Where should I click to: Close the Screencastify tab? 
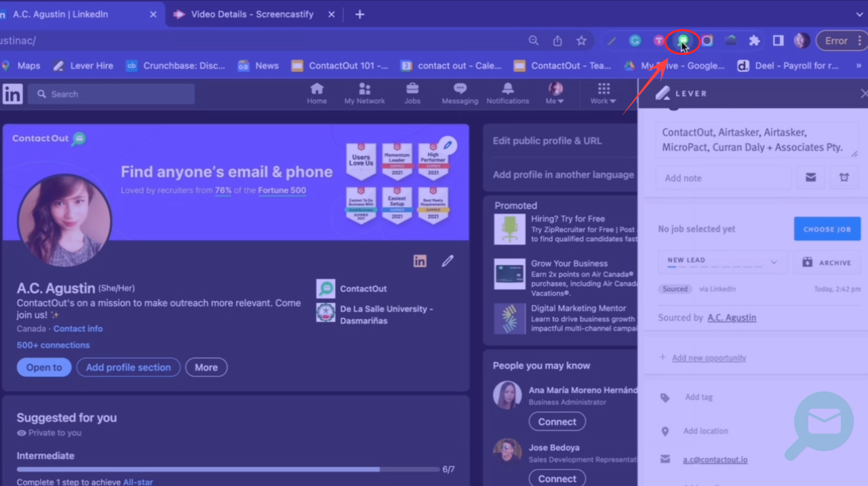331,14
